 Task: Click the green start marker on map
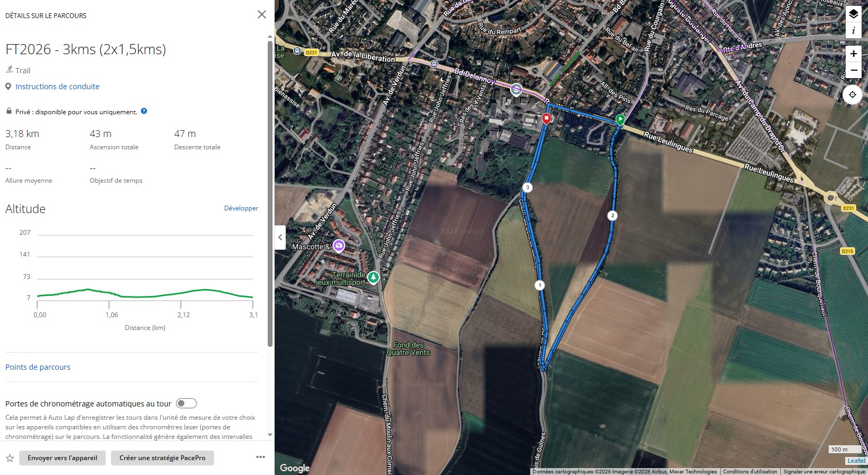point(620,119)
